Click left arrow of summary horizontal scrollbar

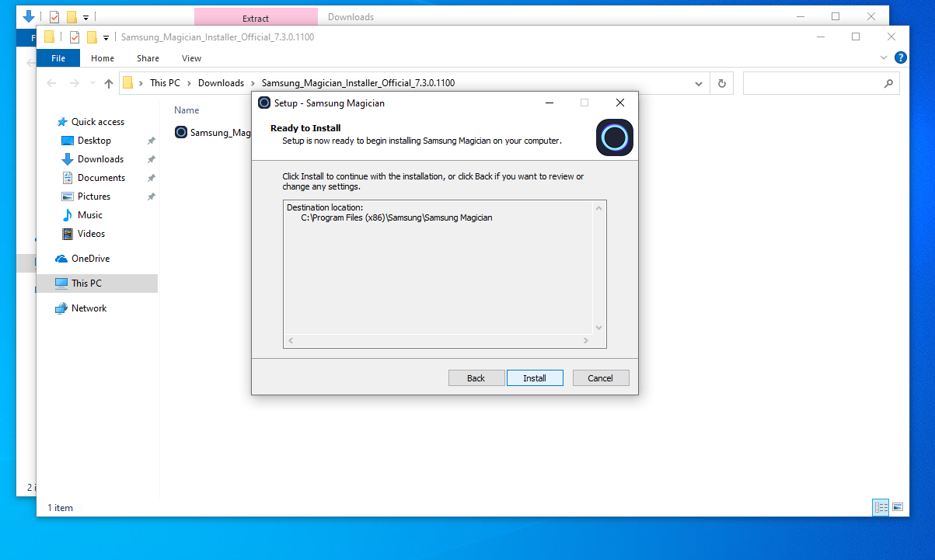[291, 341]
